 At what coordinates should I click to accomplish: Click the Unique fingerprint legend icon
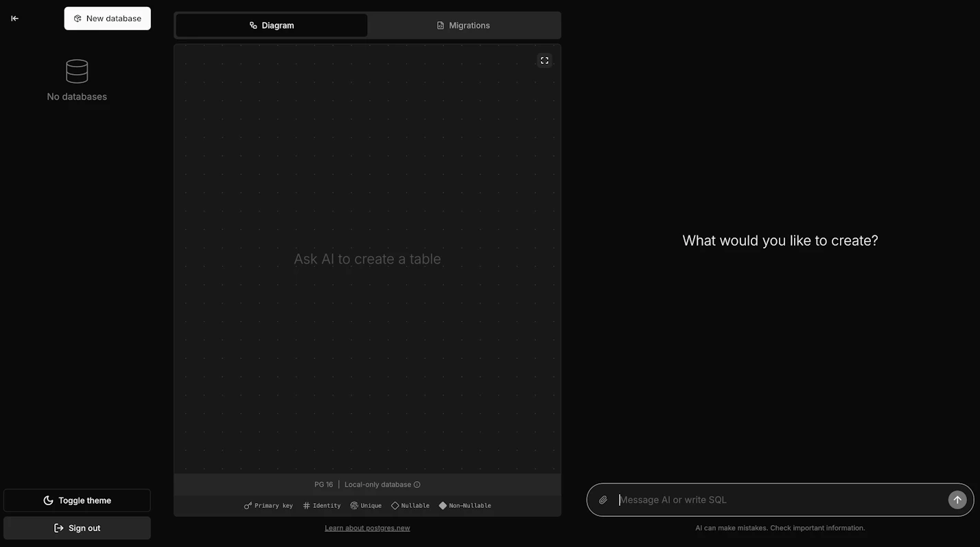[x=354, y=506]
